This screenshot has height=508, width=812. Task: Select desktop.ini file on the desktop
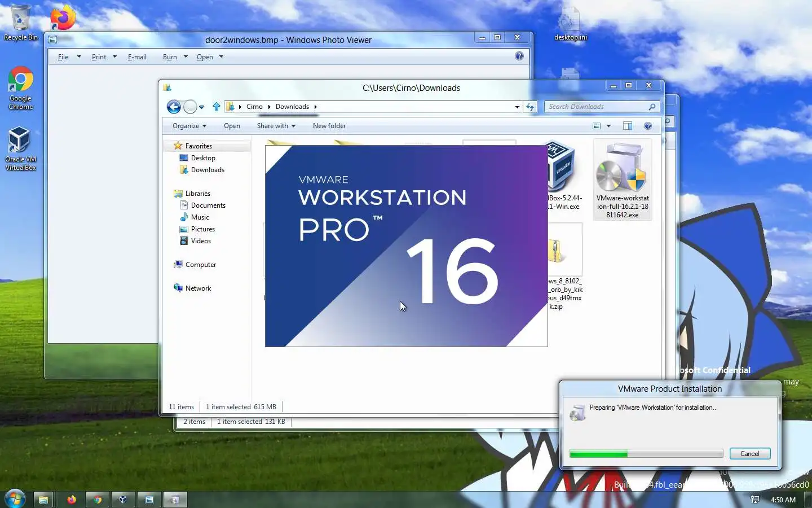tap(570, 24)
